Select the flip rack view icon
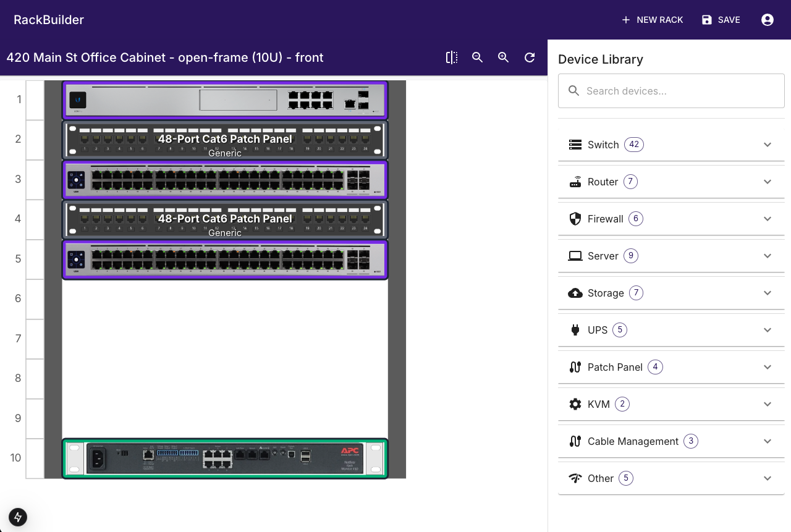 click(451, 57)
